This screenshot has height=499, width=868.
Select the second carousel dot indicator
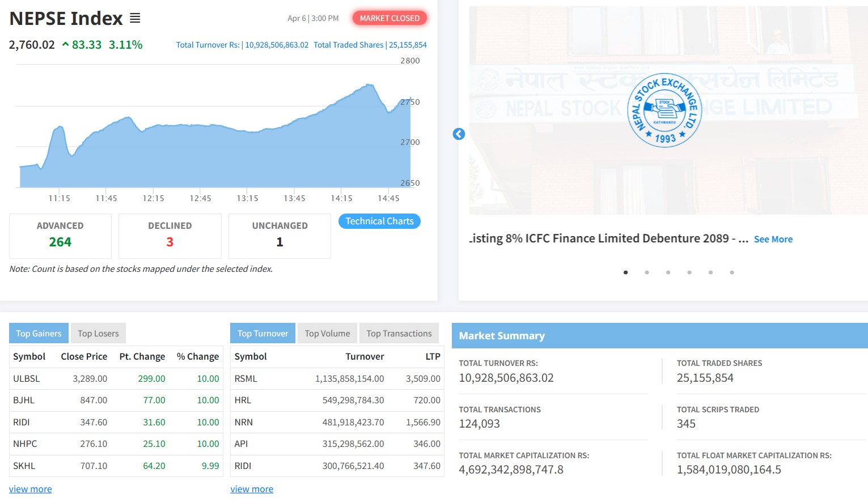(x=647, y=272)
